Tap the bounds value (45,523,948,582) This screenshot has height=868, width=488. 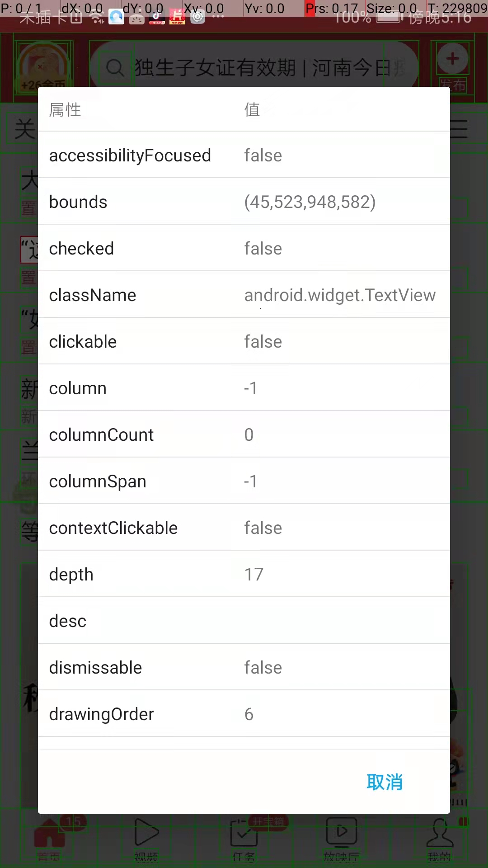(310, 202)
